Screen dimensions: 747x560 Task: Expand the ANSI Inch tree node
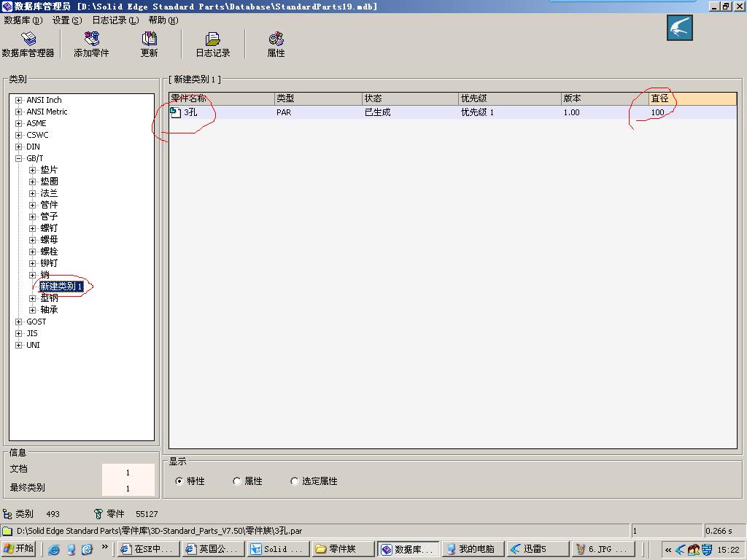click(x=18, y=100)
